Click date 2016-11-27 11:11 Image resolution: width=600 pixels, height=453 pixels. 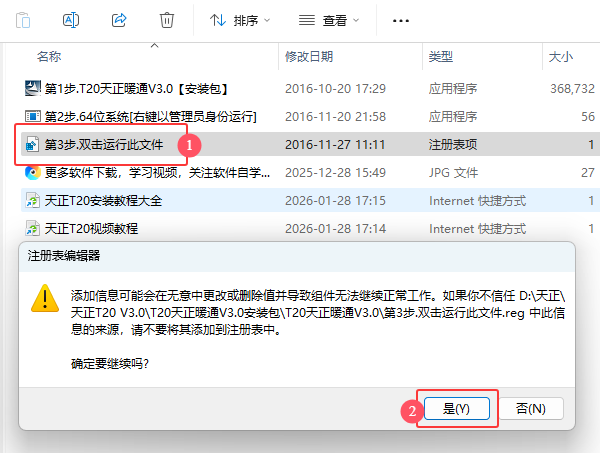pos(335,145)
